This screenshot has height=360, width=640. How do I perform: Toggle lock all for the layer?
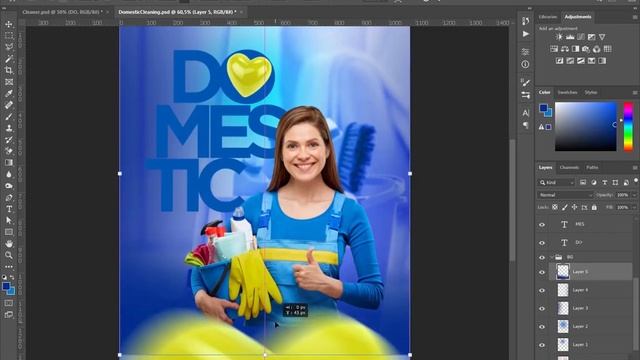pos(594,207)
